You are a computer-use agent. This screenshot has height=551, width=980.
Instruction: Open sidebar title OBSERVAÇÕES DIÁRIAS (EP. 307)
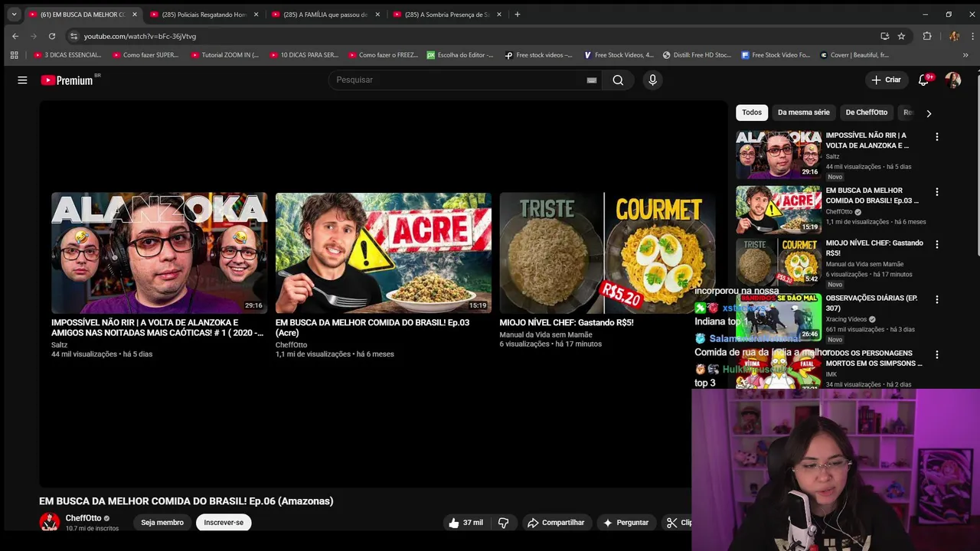(x=871, y=303)
